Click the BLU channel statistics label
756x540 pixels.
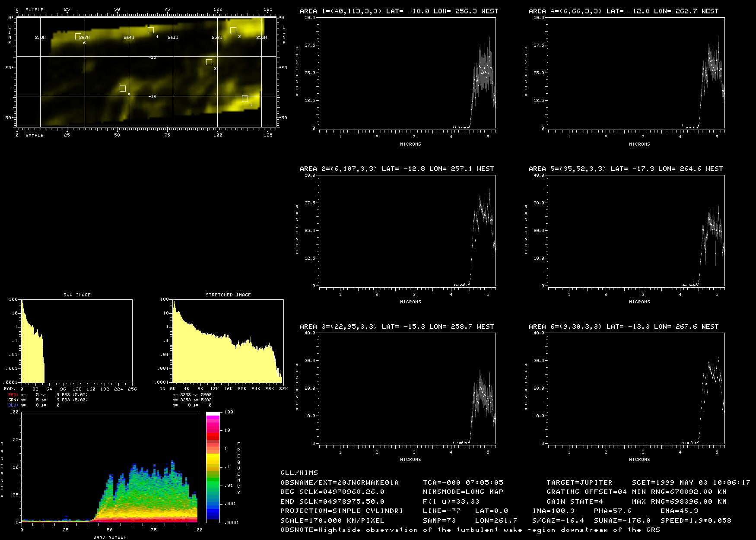coord(13,405)
